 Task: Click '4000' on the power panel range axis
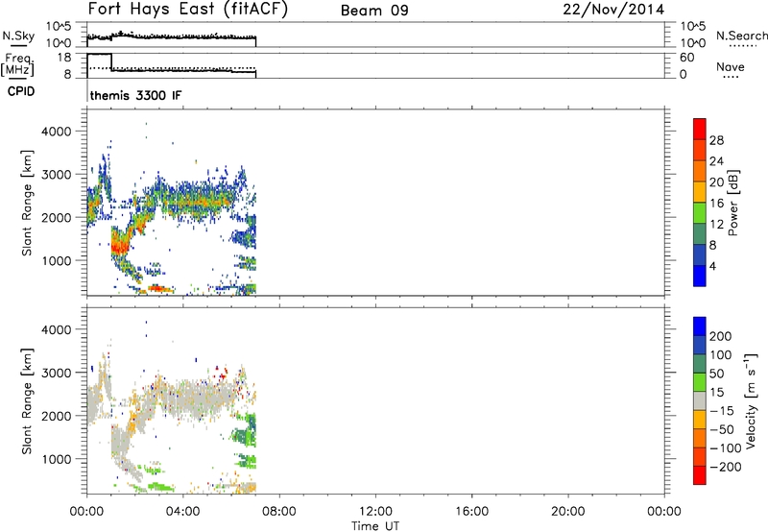(x=57, y=132)
